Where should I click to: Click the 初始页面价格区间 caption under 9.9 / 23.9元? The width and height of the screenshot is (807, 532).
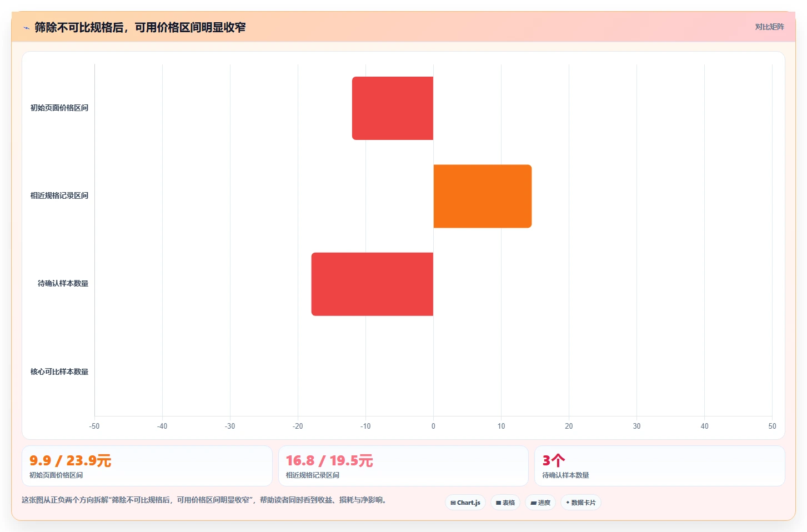(56, 475)
